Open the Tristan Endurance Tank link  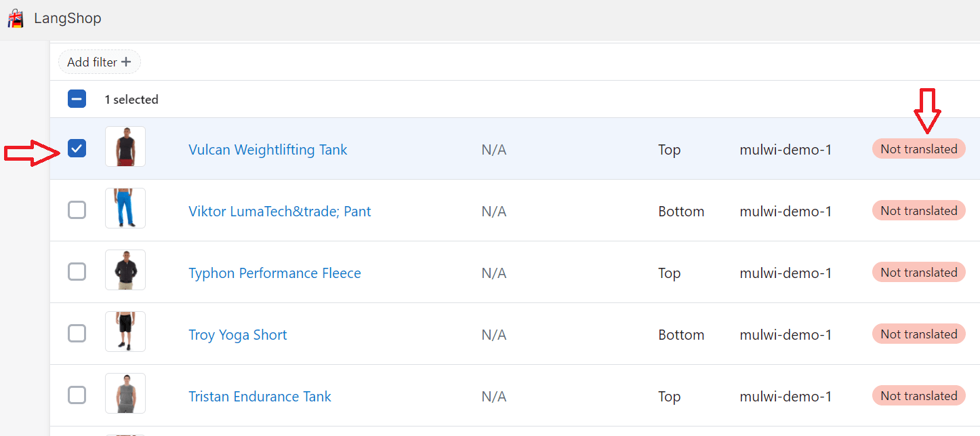[260, 397]
